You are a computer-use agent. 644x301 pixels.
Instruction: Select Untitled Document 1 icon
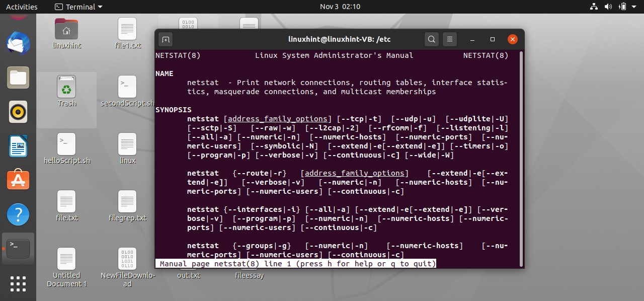click(x=66, y=268)
